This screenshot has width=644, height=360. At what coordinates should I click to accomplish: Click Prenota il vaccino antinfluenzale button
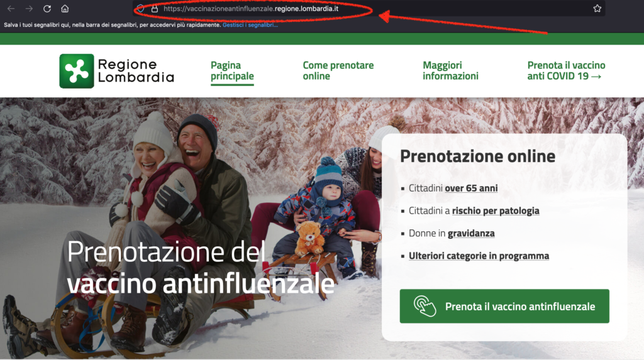coord(504,306)
